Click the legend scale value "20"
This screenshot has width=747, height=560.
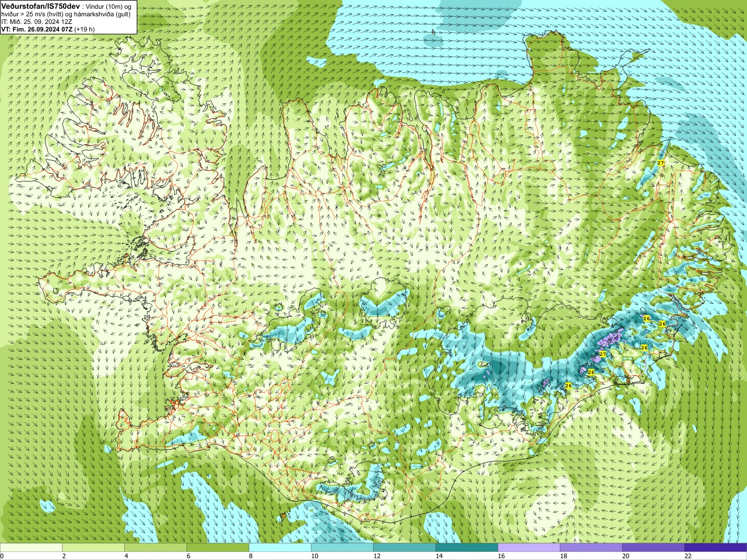coord(626,556)
